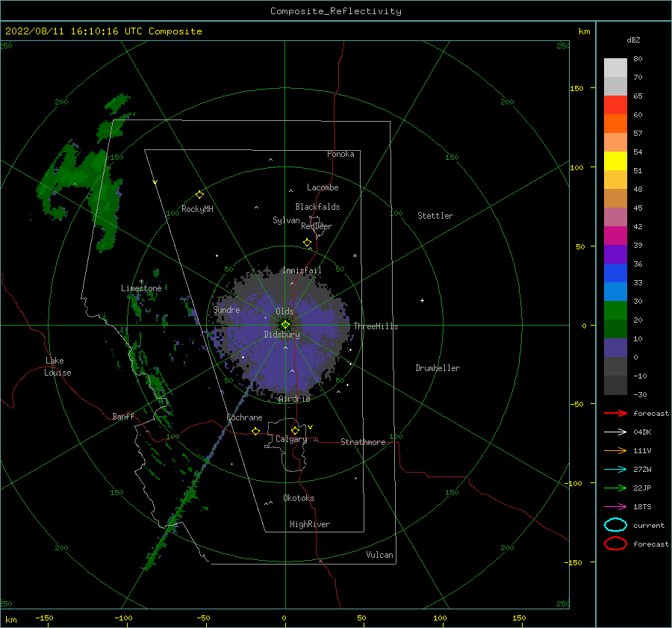The image size is (672, 628).
Task: Select the Vulcan label
Action: (x=380, y=555)
